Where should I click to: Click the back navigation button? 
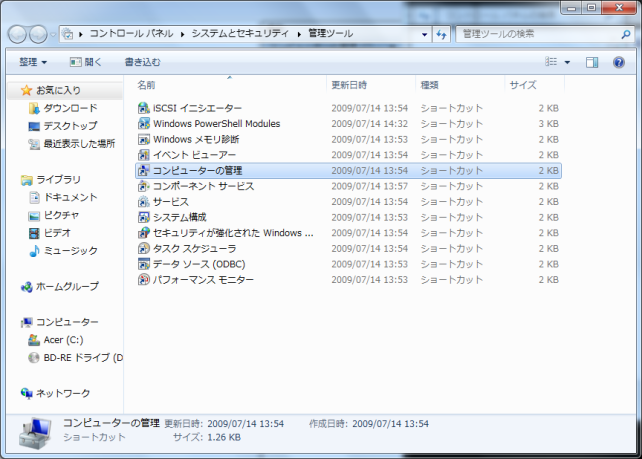click(18, 34)
